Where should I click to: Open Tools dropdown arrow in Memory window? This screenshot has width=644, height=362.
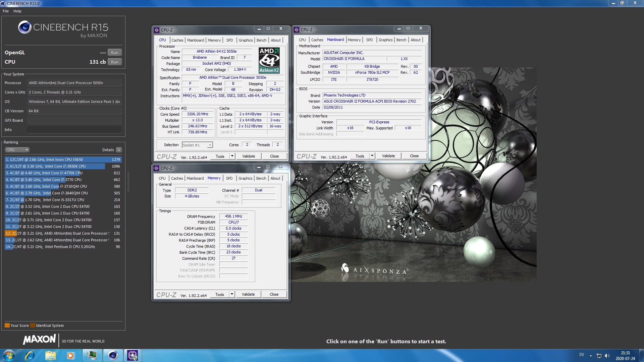(232, 294)
